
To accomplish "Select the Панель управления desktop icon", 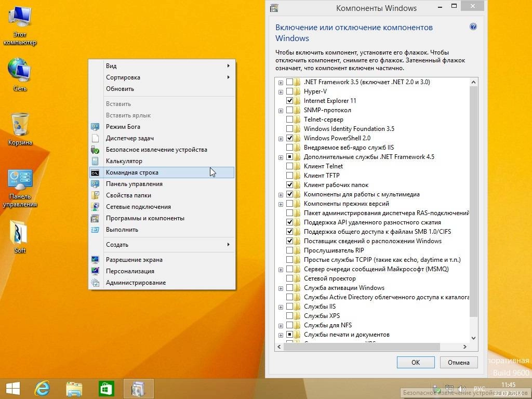I will [20, 188].
